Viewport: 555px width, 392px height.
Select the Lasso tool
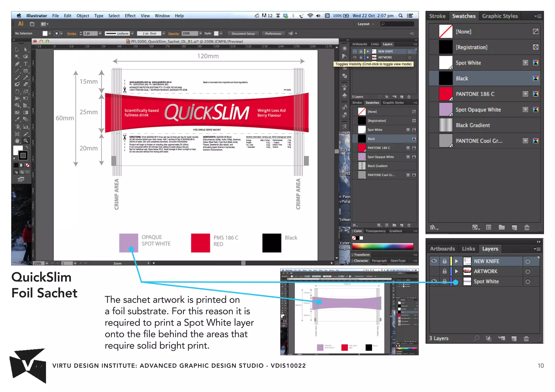coord(26,57)
